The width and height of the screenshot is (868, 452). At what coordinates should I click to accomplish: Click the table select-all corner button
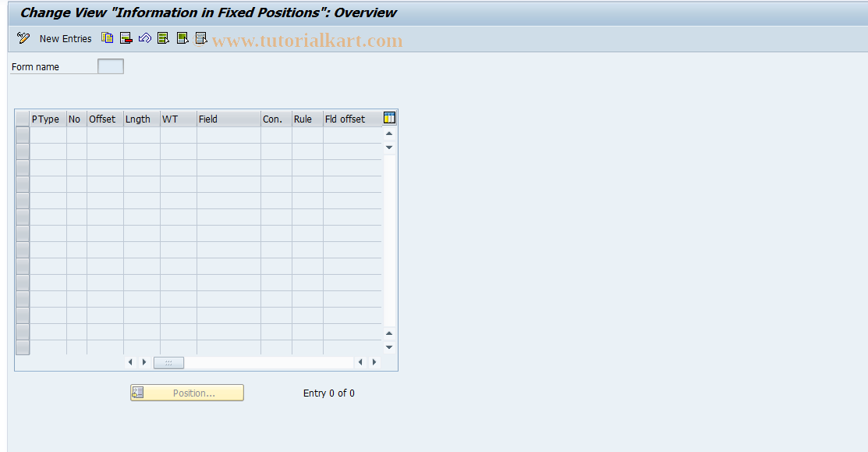point(22,119)
